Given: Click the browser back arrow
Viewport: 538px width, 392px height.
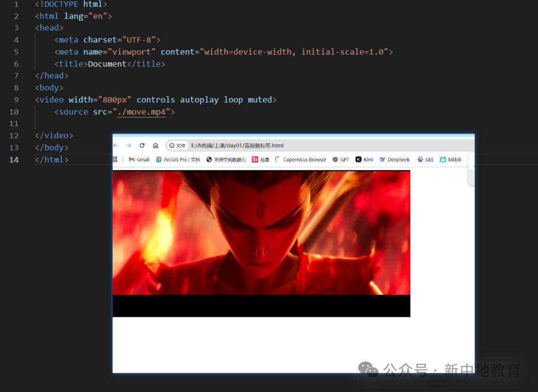Looking at the screenshot, I should point(115,145).
